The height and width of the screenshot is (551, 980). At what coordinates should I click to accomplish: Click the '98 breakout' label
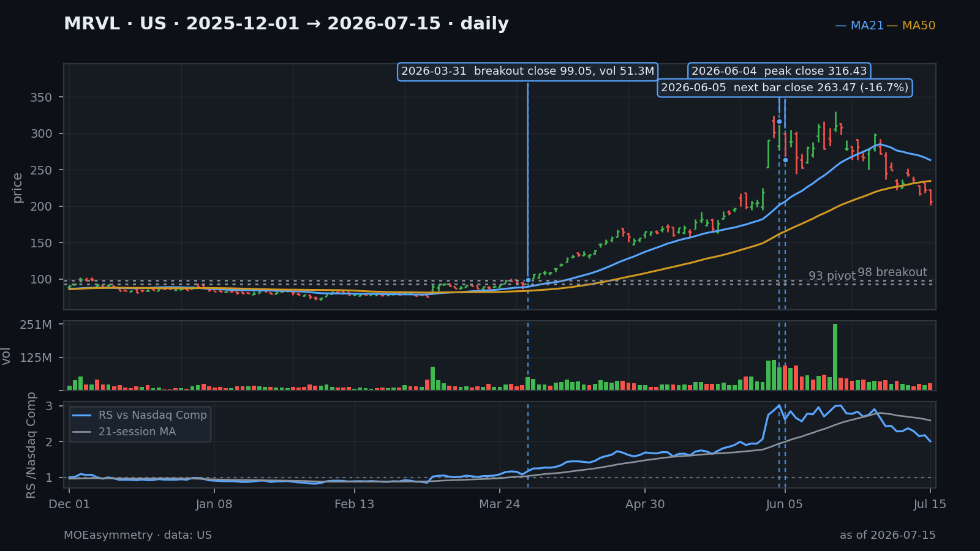click(892, 272)
